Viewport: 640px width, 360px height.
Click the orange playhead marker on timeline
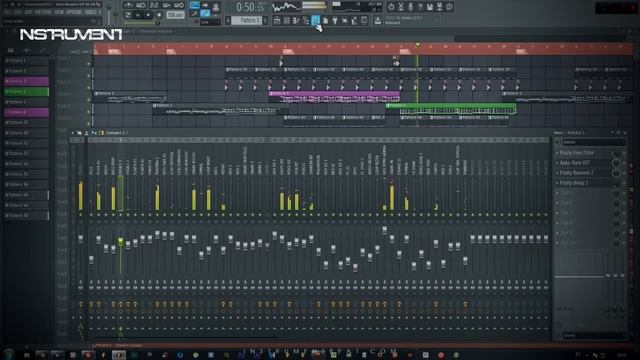click(418, 45)
